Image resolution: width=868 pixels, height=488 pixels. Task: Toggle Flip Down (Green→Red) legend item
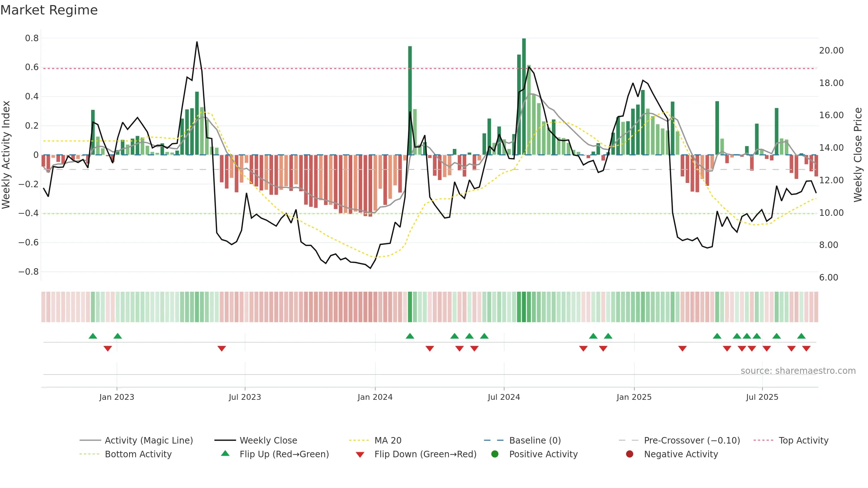(x=416, y=454)
